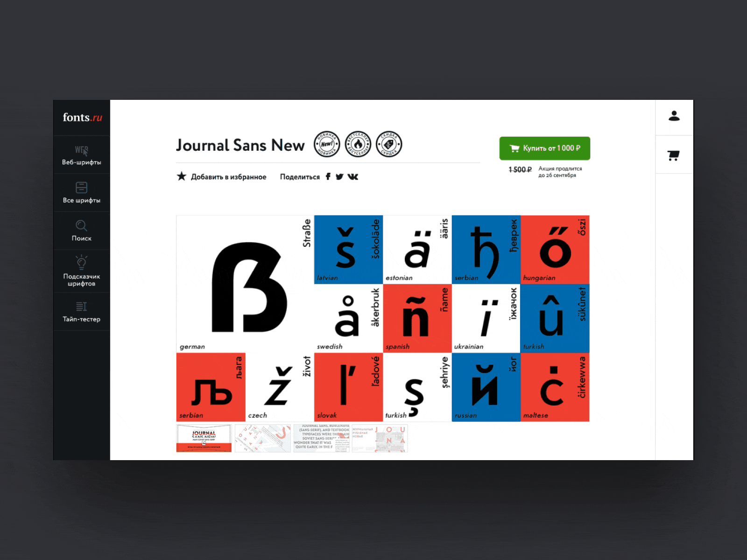Click the crossed-out 1 500 ₽ price
Image resolution: width=747 pixels, height=560 pixels.
pos(520,170)
